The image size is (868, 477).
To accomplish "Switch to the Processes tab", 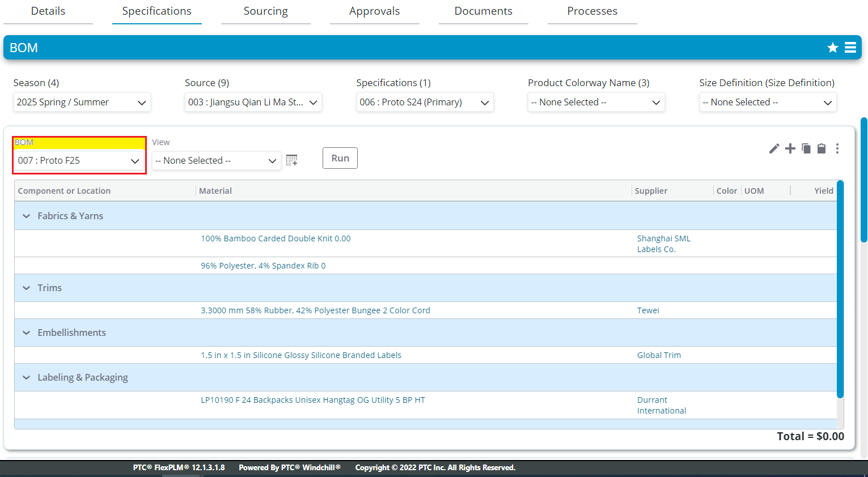I will tap(592, 11).
